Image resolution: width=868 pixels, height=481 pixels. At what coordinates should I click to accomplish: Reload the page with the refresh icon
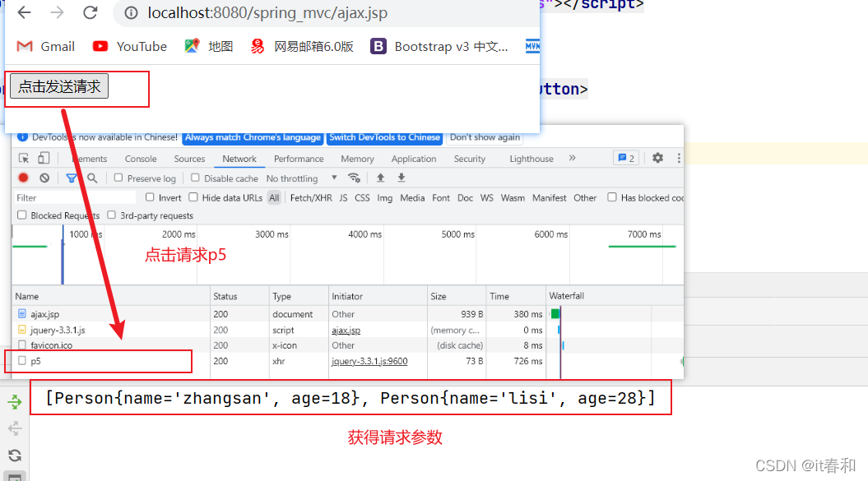point(91,12)
